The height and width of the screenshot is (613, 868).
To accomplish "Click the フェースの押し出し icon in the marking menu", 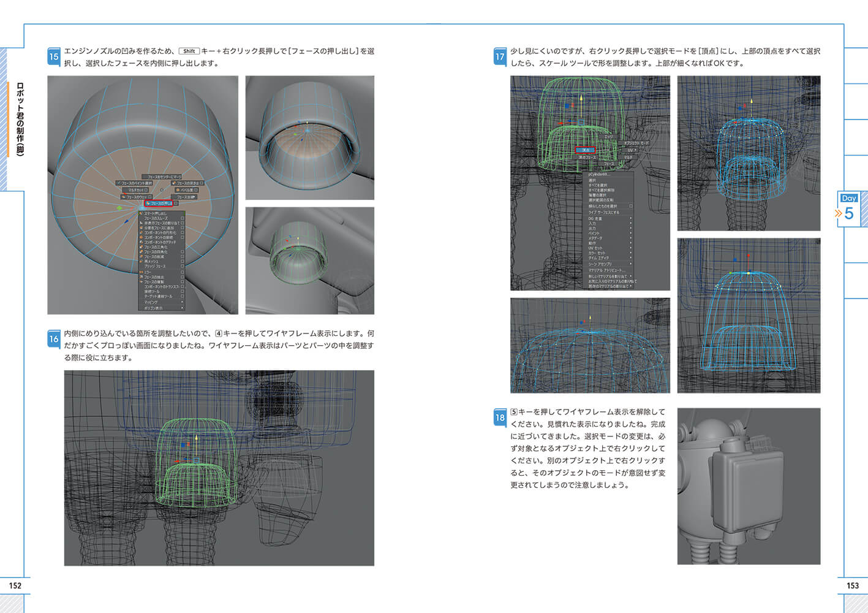I will click(148, 204).
